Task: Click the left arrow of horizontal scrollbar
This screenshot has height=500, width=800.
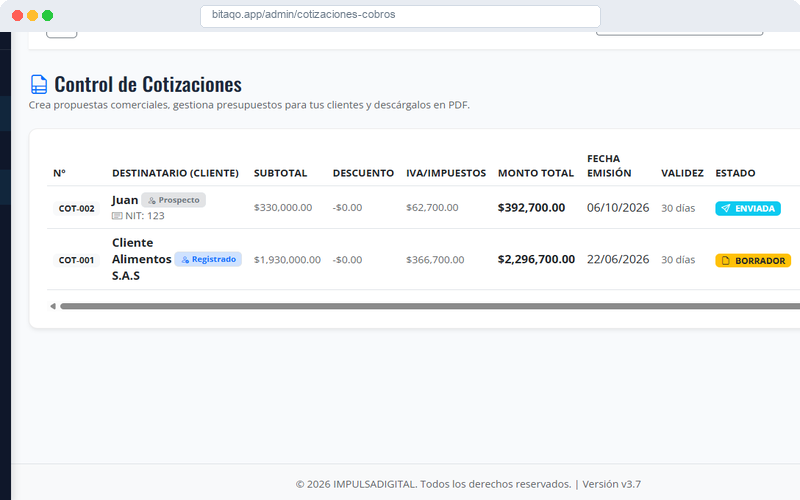Action: coord(53,306)
